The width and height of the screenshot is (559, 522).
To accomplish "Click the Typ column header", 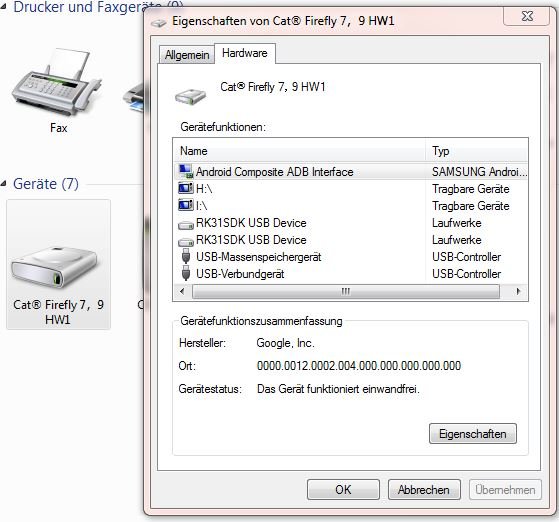I will [x=477, y=151].
